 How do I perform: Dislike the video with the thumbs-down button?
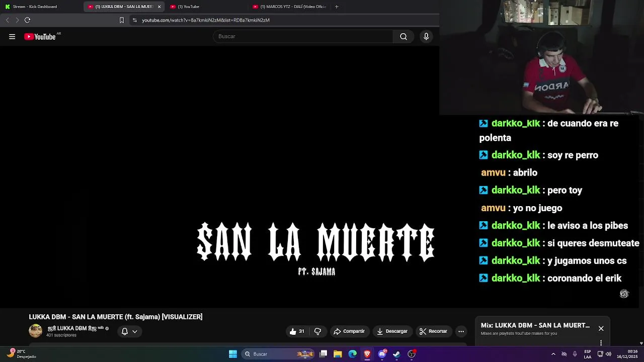(318, 331)
